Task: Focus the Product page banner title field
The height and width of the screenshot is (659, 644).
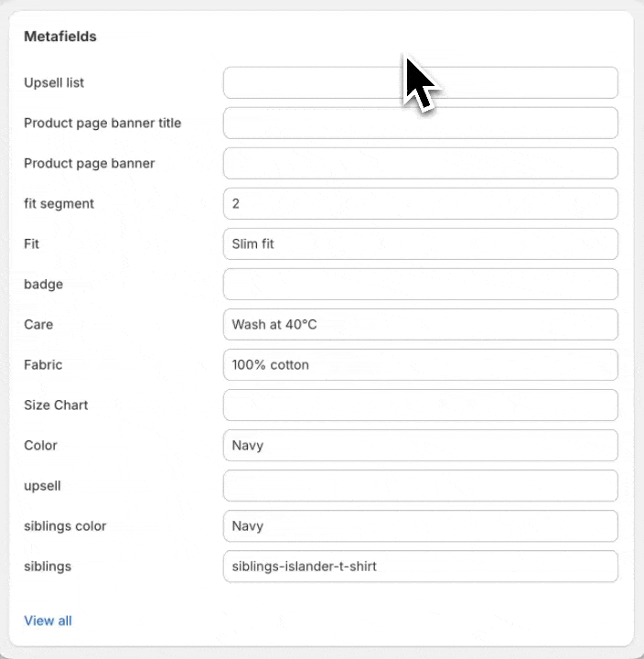Action: click(420, 123)
